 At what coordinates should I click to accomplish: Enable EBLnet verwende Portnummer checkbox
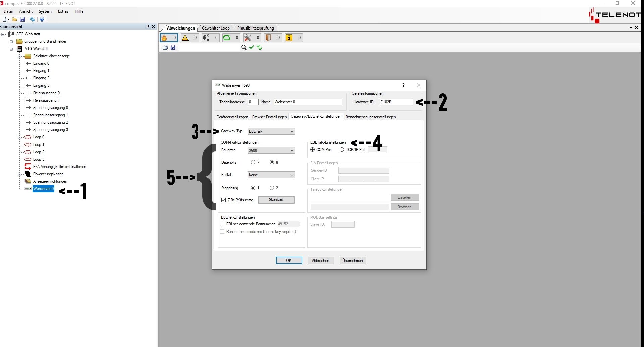coord(222,224)
